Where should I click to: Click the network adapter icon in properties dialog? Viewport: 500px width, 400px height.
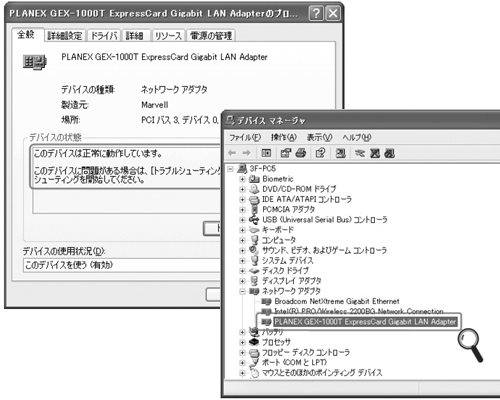point(35,62)
